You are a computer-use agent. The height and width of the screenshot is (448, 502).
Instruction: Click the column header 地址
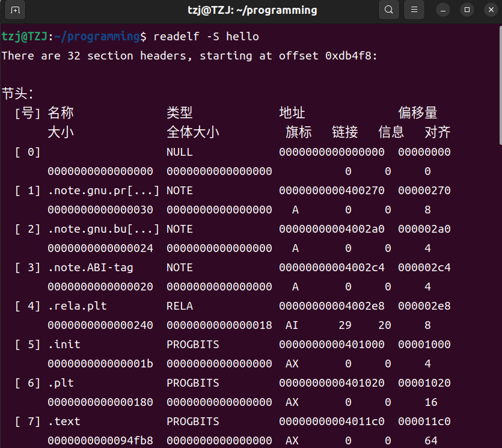coord(292,112)
